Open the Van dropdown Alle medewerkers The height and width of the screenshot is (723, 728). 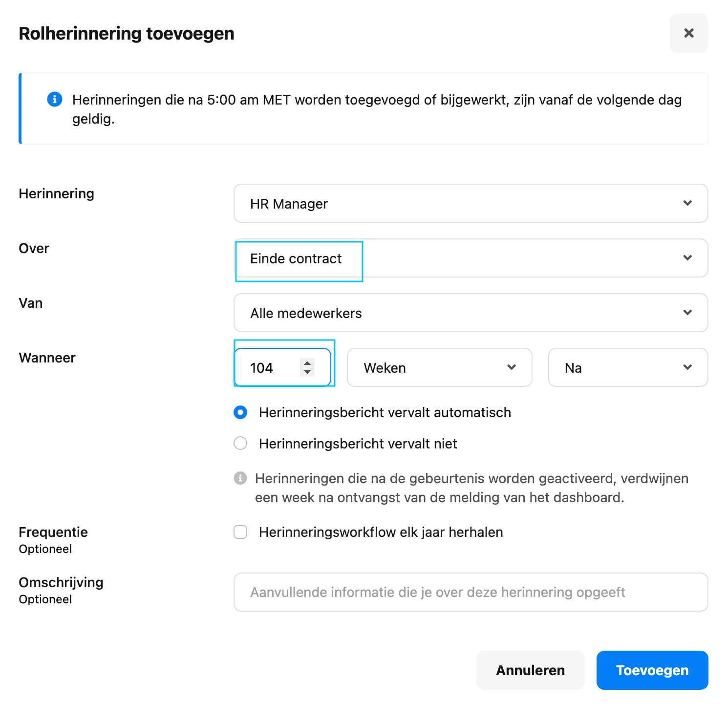471,313
